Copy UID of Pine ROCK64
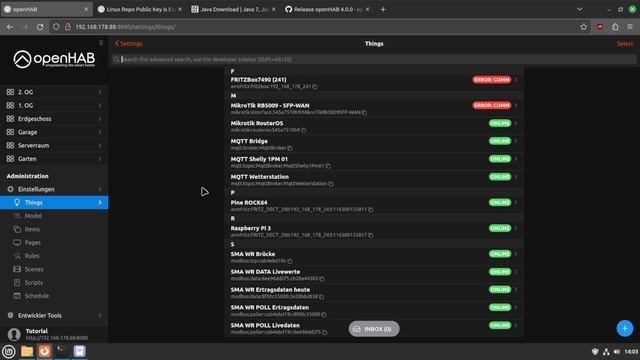Viewport: 640px width, 360px height. pos(371,210)
